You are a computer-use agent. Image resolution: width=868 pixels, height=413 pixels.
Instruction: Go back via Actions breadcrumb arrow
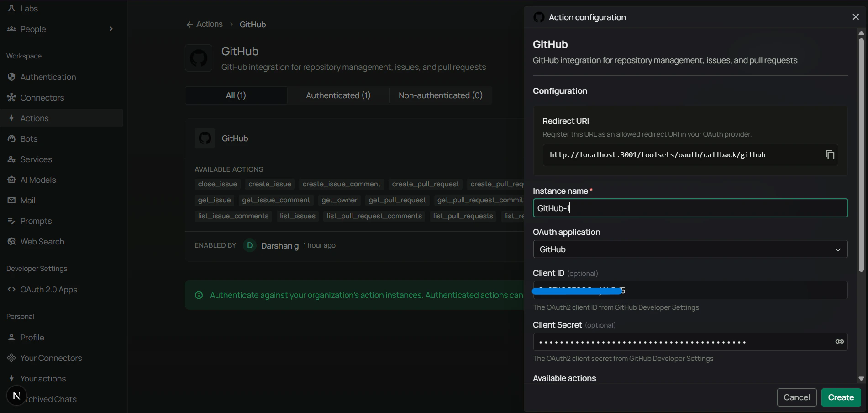[x=189, y=25]
